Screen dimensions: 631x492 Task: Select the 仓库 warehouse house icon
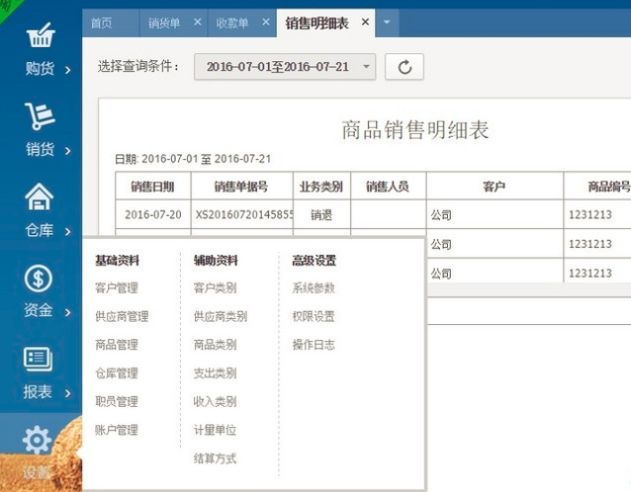(38, 199)
